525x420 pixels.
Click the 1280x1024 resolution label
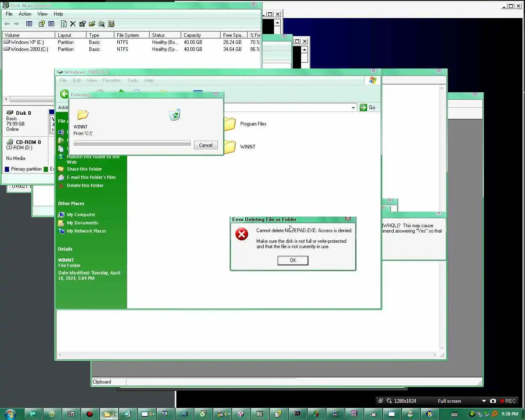(405, 401)
